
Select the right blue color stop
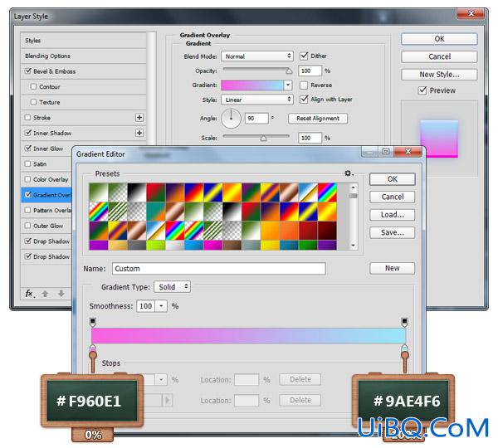coord(404,349)
